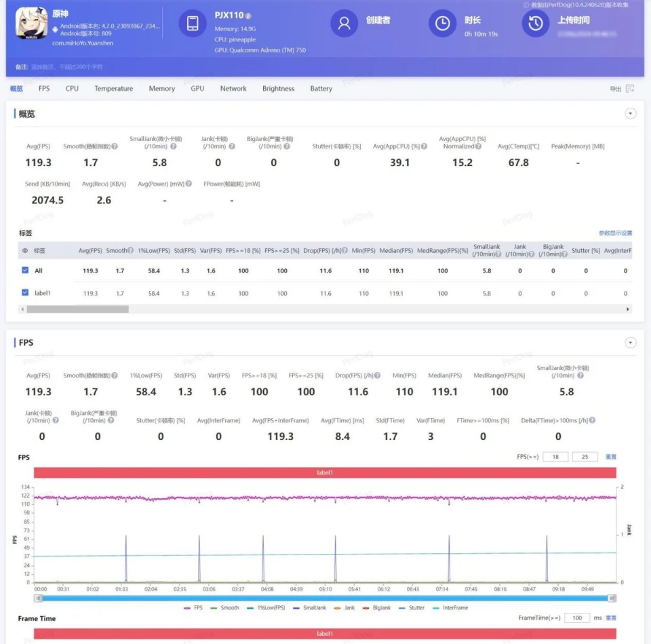Screen dimensions: 651x644
Task: Open 参数显示设置 parameter display settings
Action: 615,233
